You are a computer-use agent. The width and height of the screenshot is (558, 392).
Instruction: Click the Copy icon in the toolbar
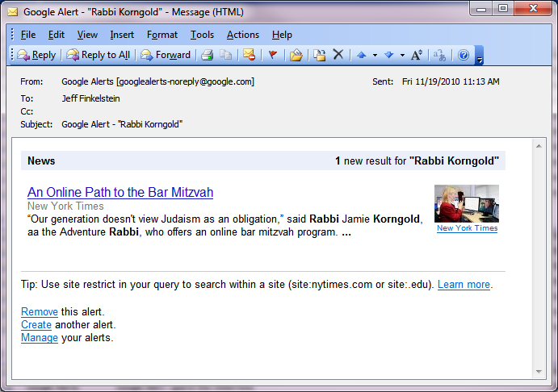point(225,55)
